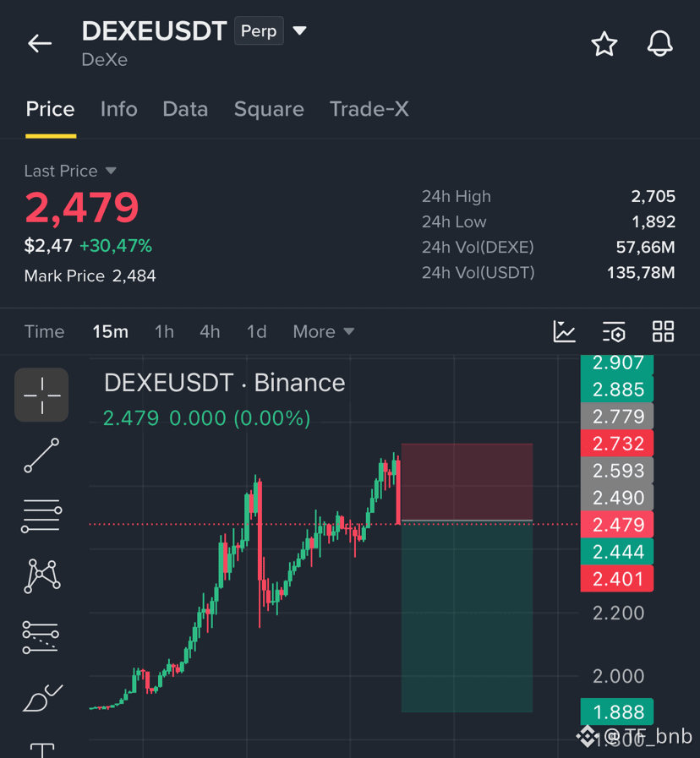Click the 2.732 red price label
This screenshot has height=758, width=700.
[x=617, y=444]
